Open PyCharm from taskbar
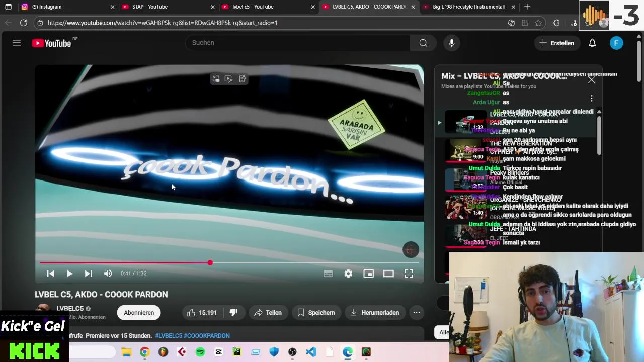 (x=237, y=352)
